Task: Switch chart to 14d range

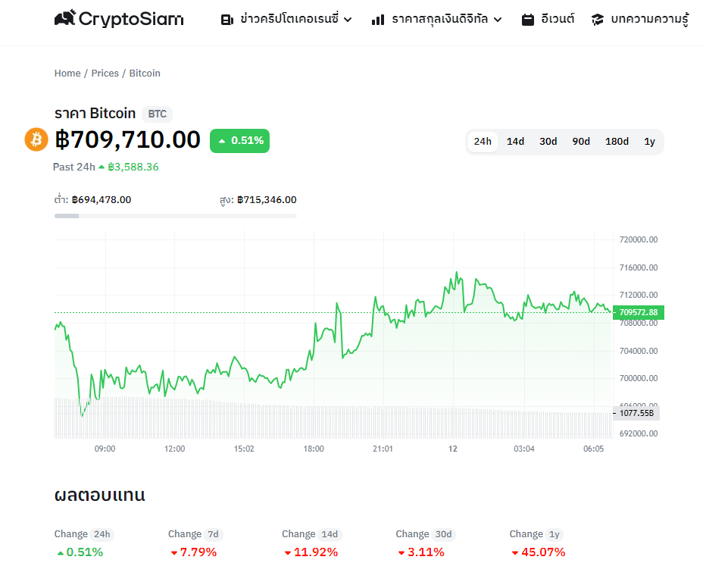Action: click(x=516, y=142)
